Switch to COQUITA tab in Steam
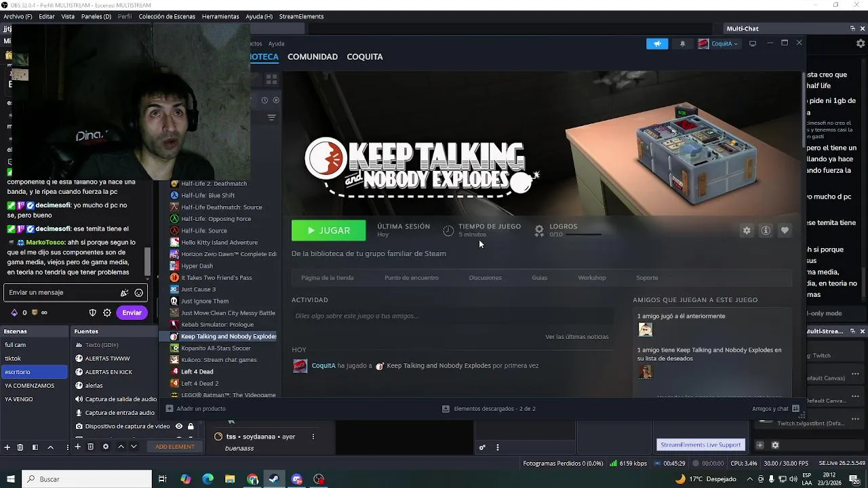868x488 pixels. coord(365,57)
